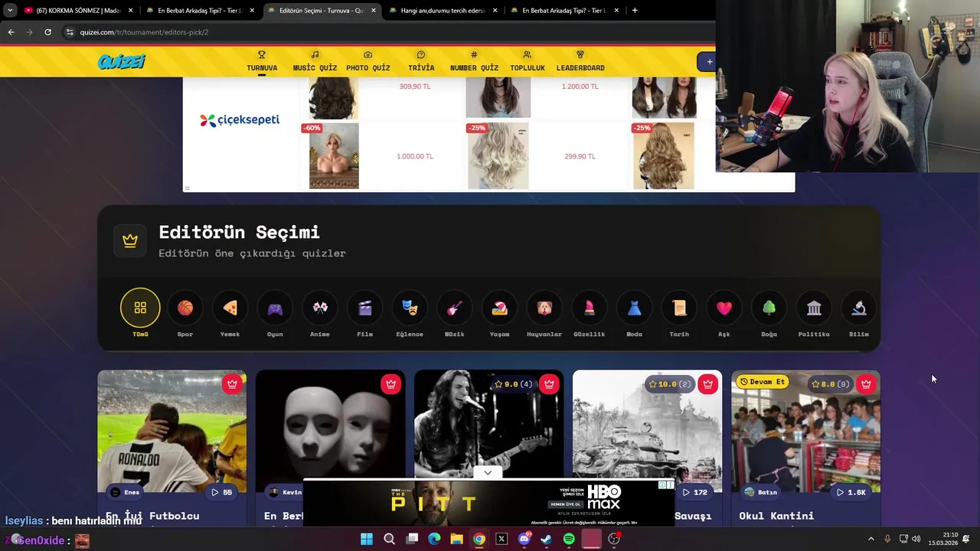
Task: Select the Tümü all-categories filter
Action: [x=140, y=313]
